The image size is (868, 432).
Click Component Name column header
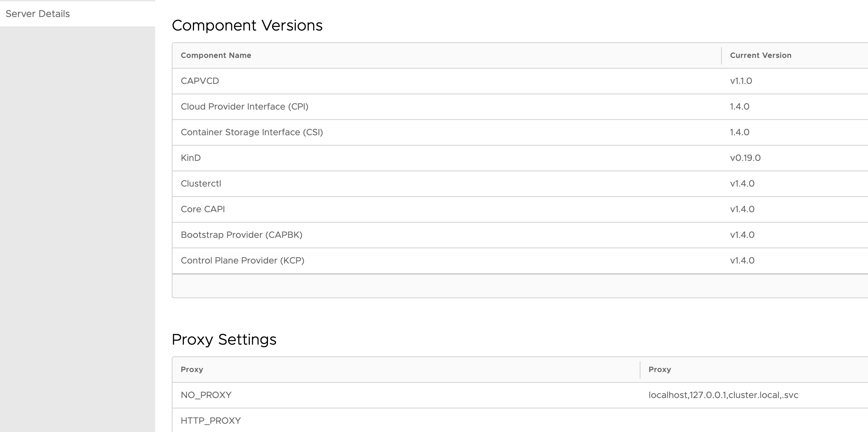(216, 55)
